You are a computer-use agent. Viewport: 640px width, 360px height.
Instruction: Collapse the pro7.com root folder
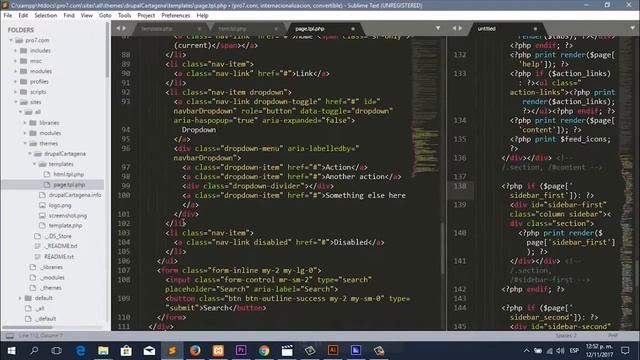[x=11, y=40]
